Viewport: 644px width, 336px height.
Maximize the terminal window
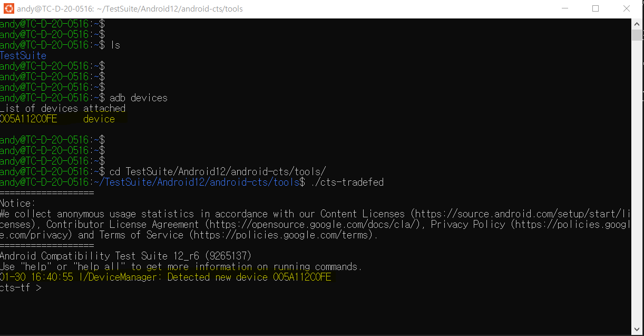(x=596, y=8)
